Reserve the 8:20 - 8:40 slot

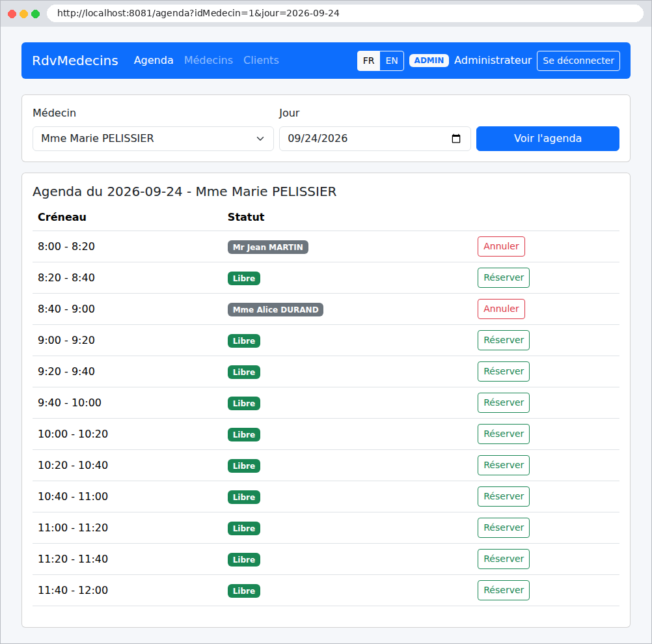click(504, 277)
